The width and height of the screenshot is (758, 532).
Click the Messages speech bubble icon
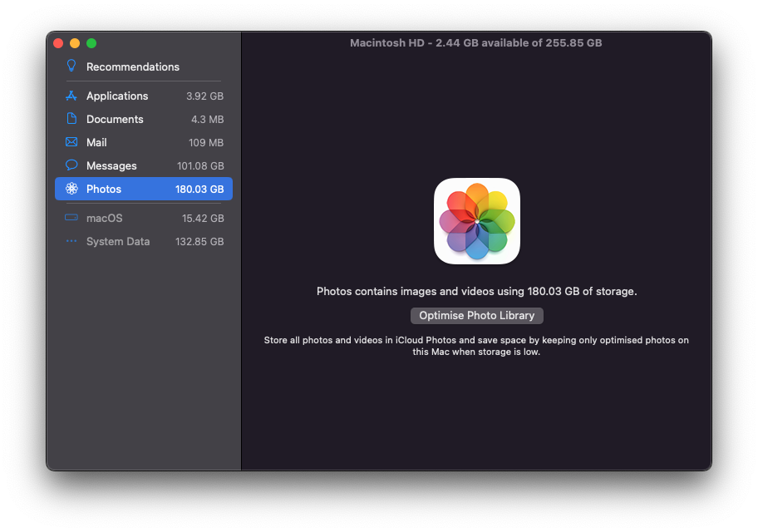(x=71, y=165)
